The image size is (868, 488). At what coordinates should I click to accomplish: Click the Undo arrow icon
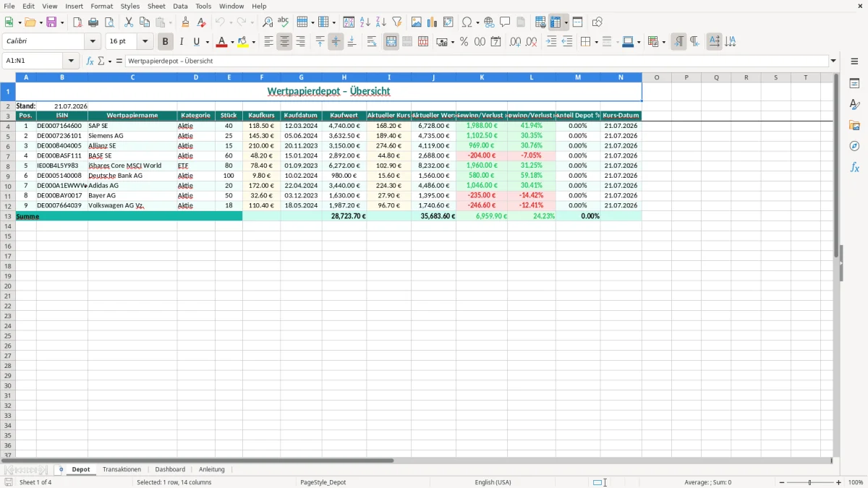220,22
